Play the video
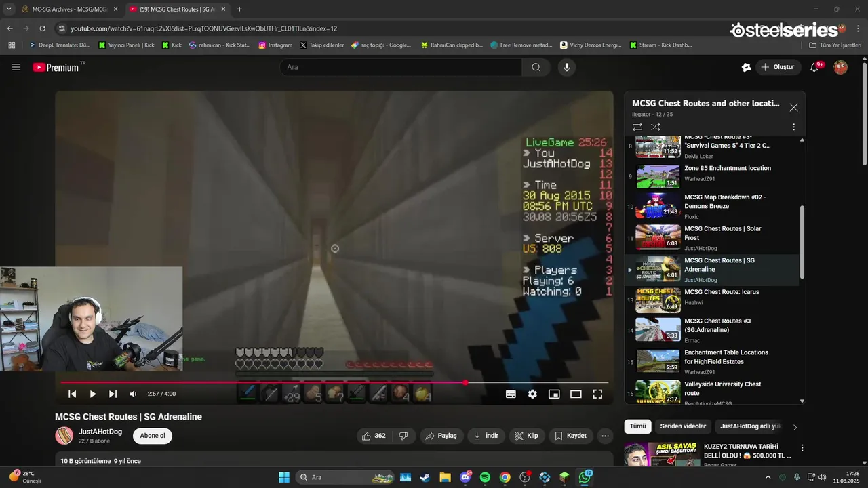The width and height of the screenshot is (868, 488). 93,394
